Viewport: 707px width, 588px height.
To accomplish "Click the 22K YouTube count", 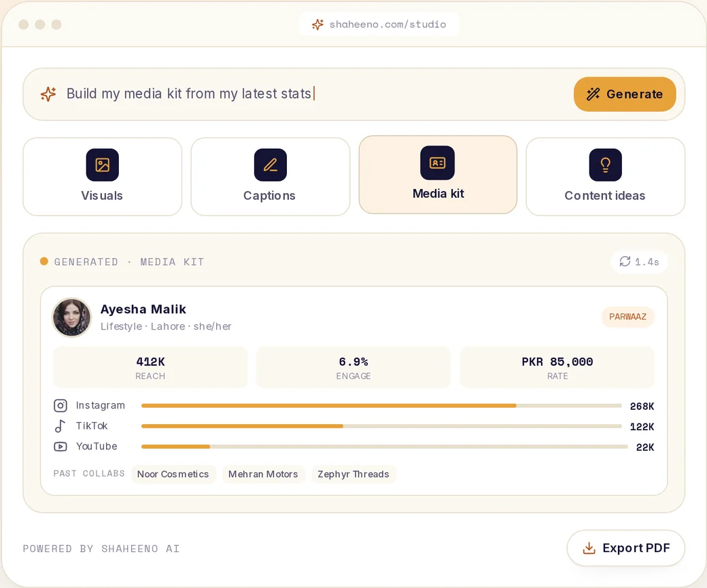I will coord(645,447).
